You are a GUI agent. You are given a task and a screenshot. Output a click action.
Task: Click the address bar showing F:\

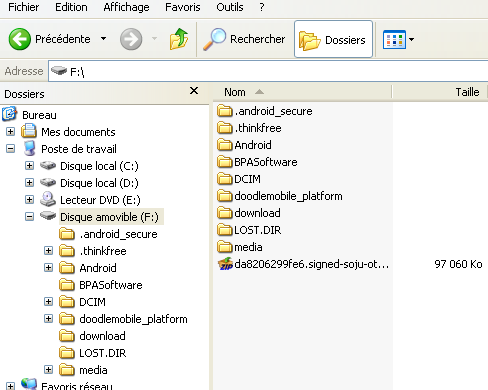pyautogui.click(x=268, y=71)
